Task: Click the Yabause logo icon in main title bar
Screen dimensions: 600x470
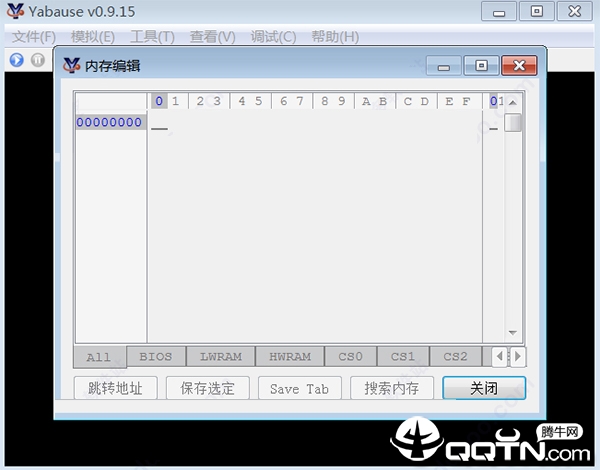Action: pyautogui.click(x=15, y=11)
